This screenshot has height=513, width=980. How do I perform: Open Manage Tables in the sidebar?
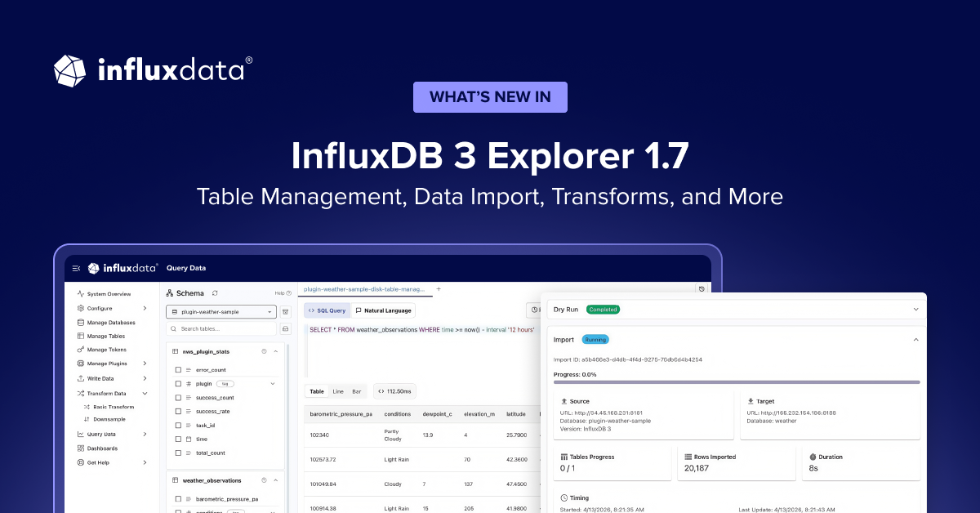click(x=106, y=336)
